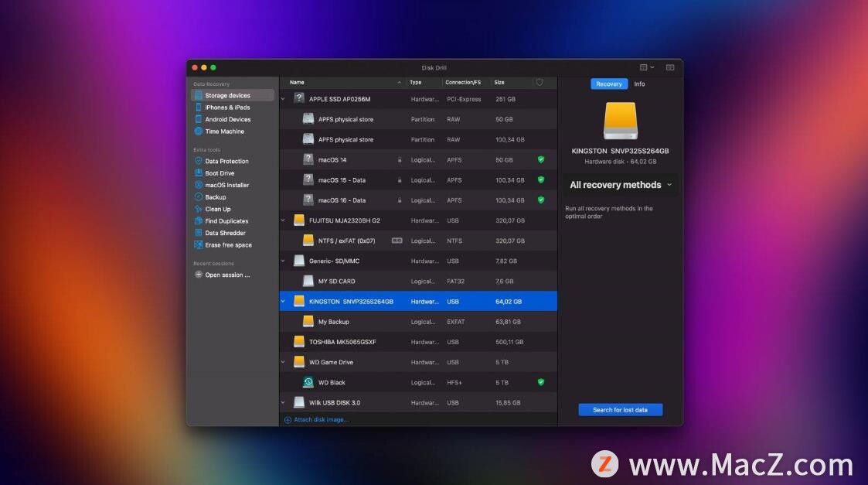
Task: Open All recovery methods dropdown
Action: (621, 185)
